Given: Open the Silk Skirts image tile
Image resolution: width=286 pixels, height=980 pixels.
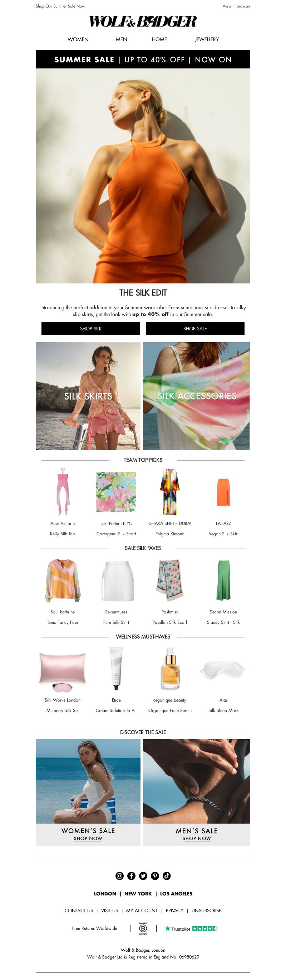Looking at the screenshot, I should point(88,396).
